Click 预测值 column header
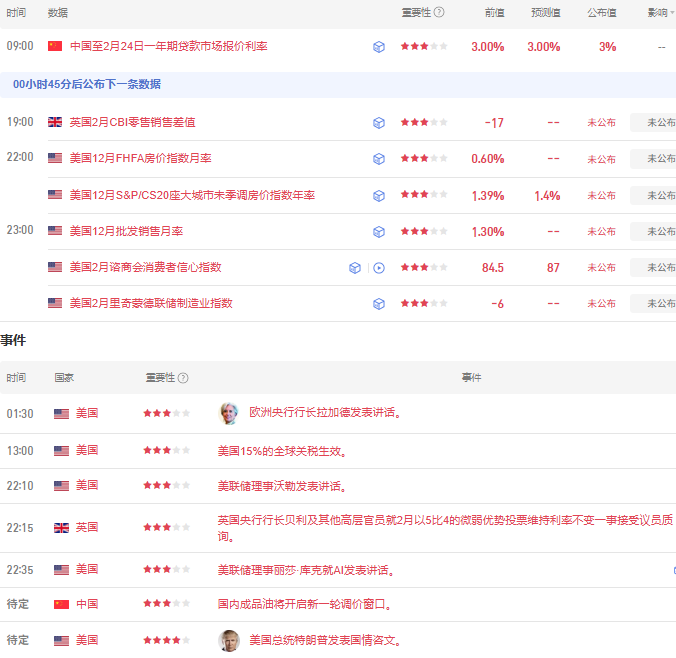Screen dimensions: 676x658 [545, 13]
